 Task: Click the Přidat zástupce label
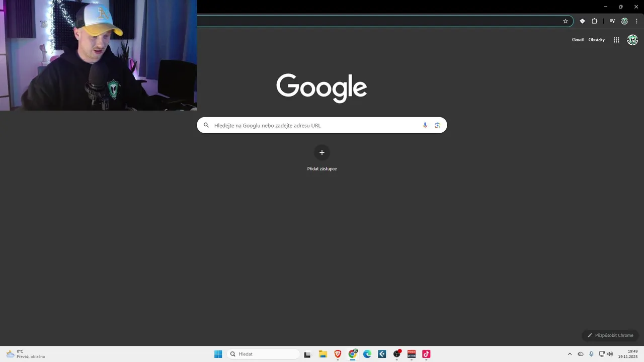pyautogui.click(x=322, y=169)
